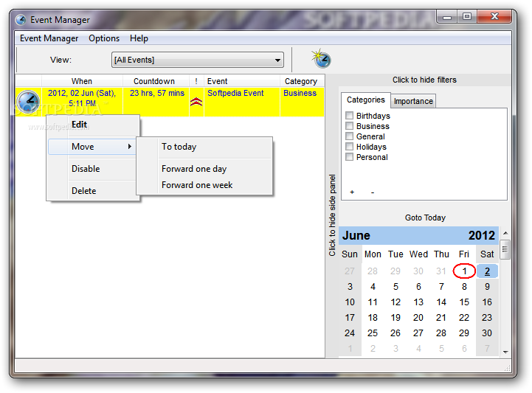Viewport: 532px width, 393px height.
Task: Select grayed July 7 in calendar
Action: pyautogui.click(x=487, y=349)
